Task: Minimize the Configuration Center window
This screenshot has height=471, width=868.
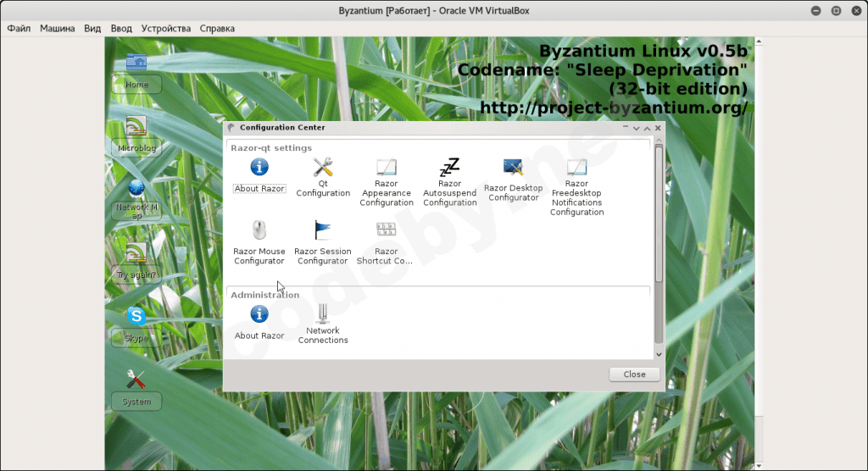Action: (x=626, y=127)
